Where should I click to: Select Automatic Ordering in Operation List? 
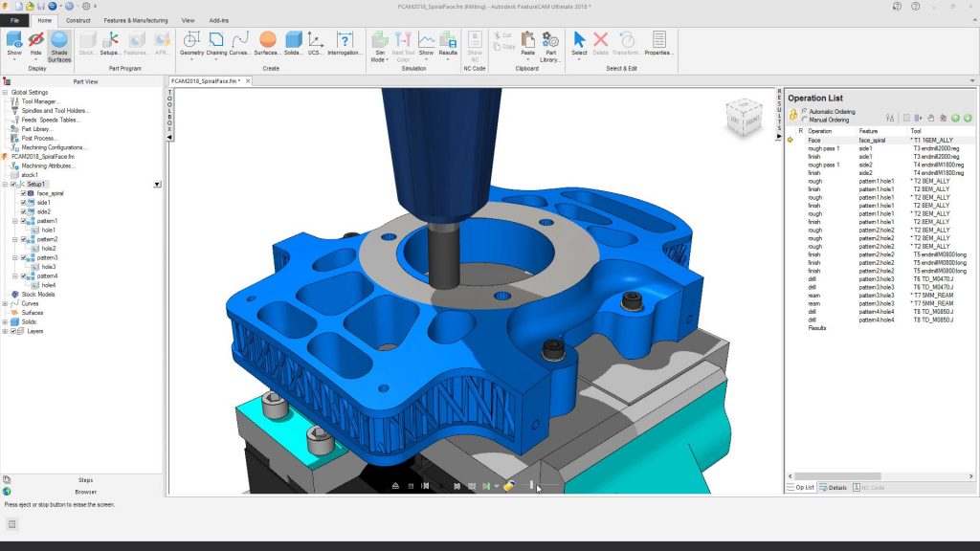point(804,112)
